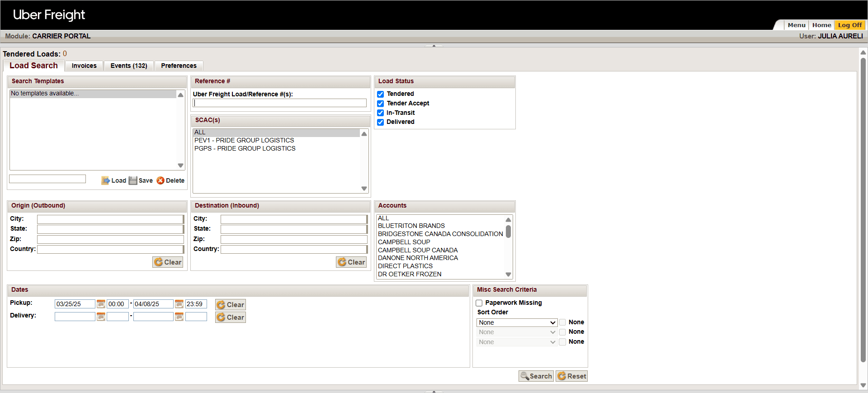Click the Uber Freight Load/Reference number field
Viewport: 868px width, 393px height.
coord(280,103)
